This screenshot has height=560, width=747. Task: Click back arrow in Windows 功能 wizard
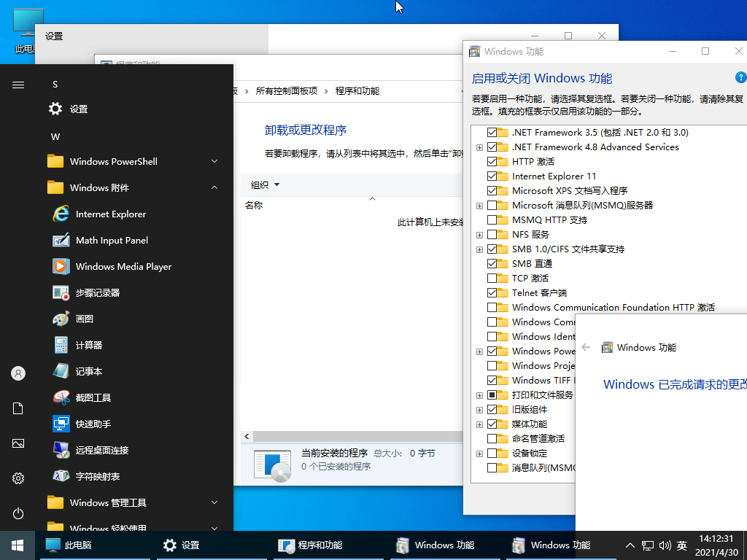[586, 347]
